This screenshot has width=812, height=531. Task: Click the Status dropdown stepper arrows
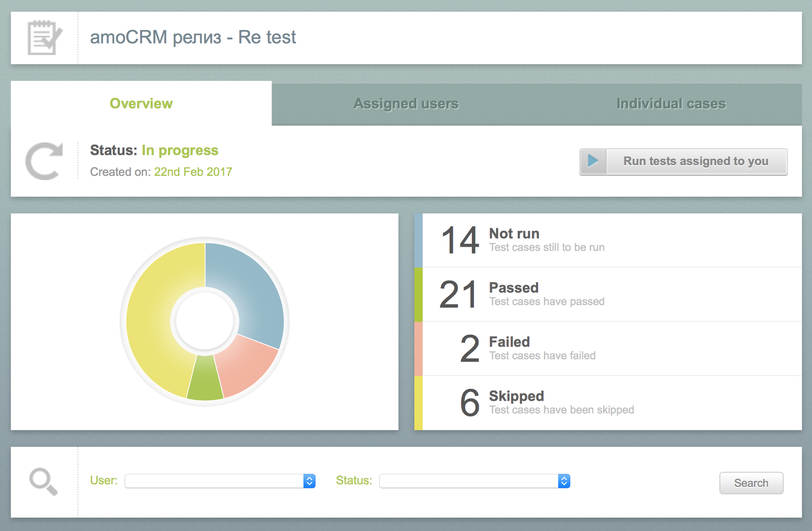pyautogui.click(x=564, y=481)
